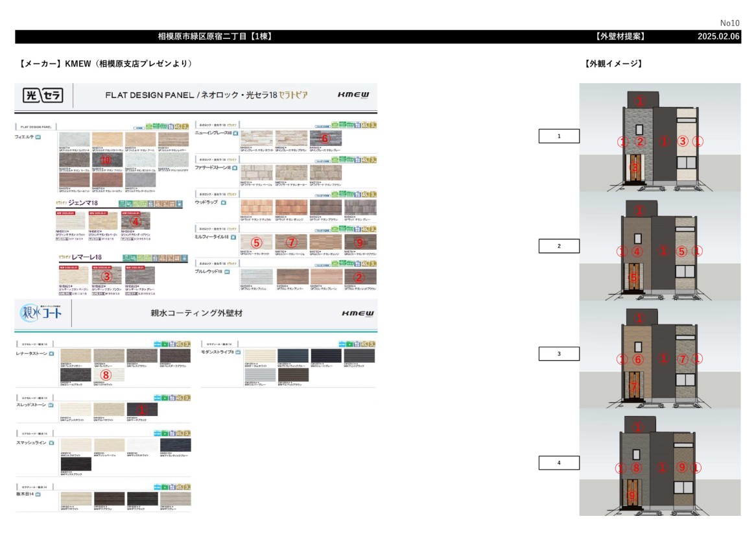Screen dimensions: 756x534
Task: Open exterior image of house pattern 2
Action: tap(659, 247)
